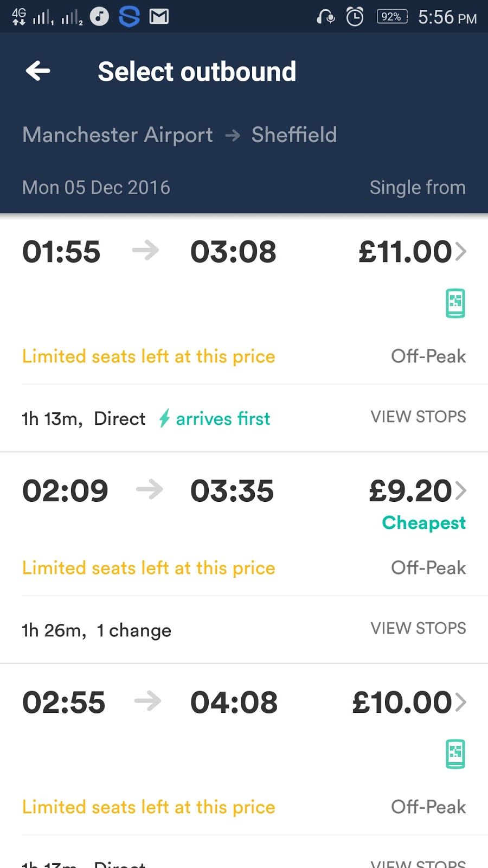Tap mobile ticket icon for 02:55 train
488x868 pixels.
coord(455,754)
